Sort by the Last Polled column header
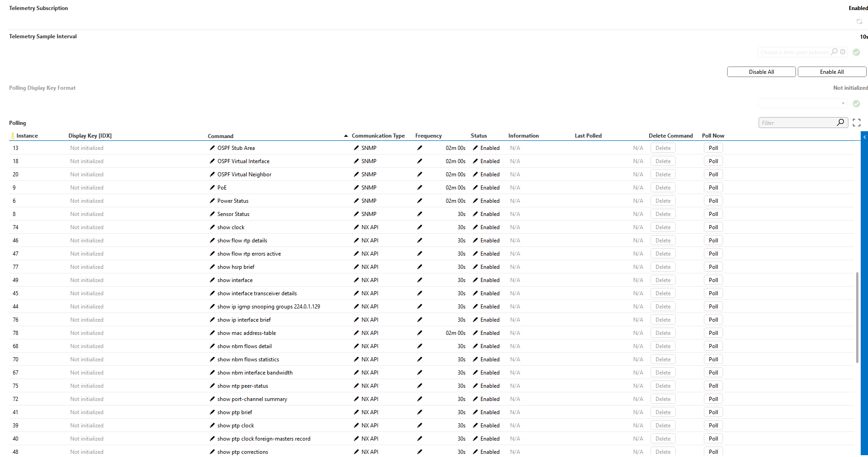Screen dimensions: 868x457 tap(588, 136)
